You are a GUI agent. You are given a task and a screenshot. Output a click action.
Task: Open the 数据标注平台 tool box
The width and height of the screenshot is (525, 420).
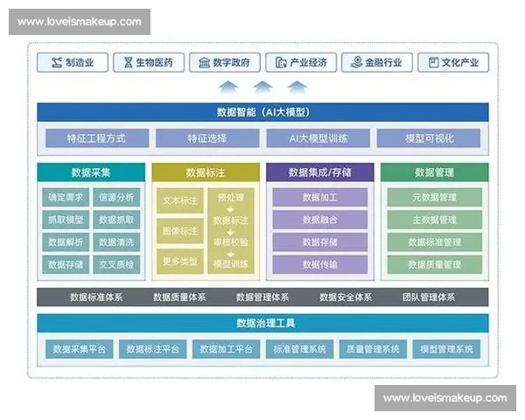coord(152,349)
